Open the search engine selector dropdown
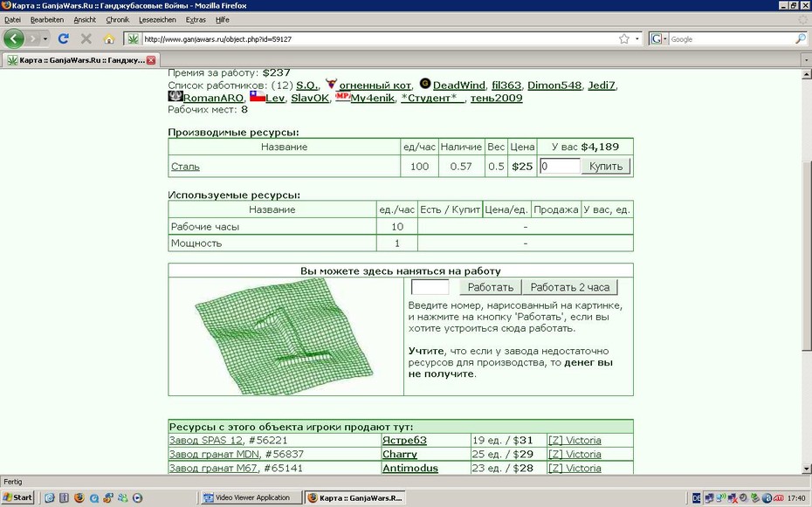 click(658, 38)
